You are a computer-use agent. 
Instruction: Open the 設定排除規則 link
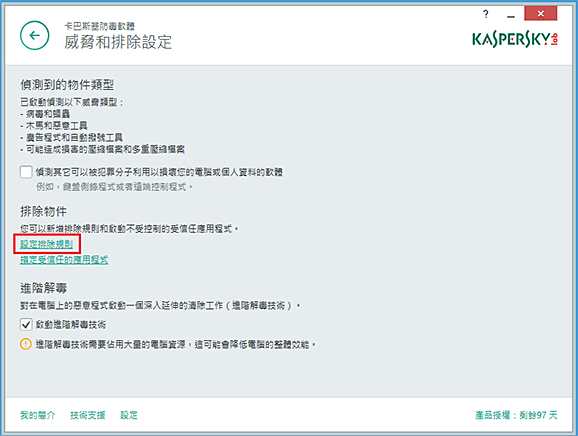[46, 244]
